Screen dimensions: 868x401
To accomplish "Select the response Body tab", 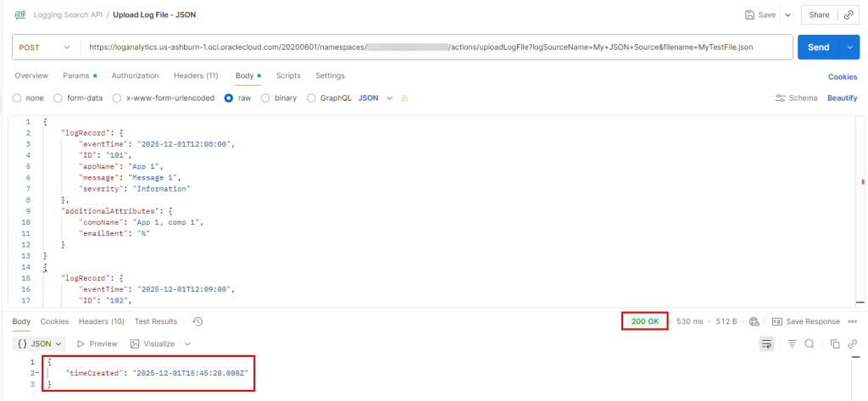I will (21, 321).
